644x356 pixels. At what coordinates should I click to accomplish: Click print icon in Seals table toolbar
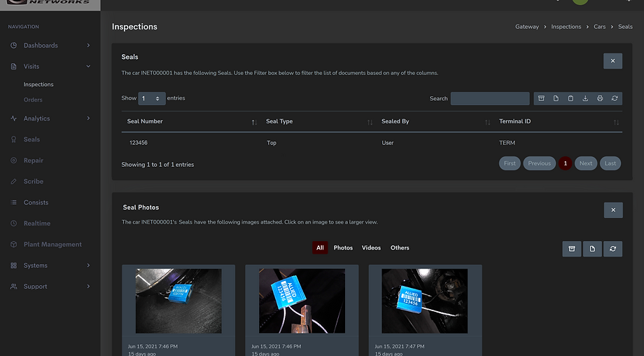coord(600,98)
